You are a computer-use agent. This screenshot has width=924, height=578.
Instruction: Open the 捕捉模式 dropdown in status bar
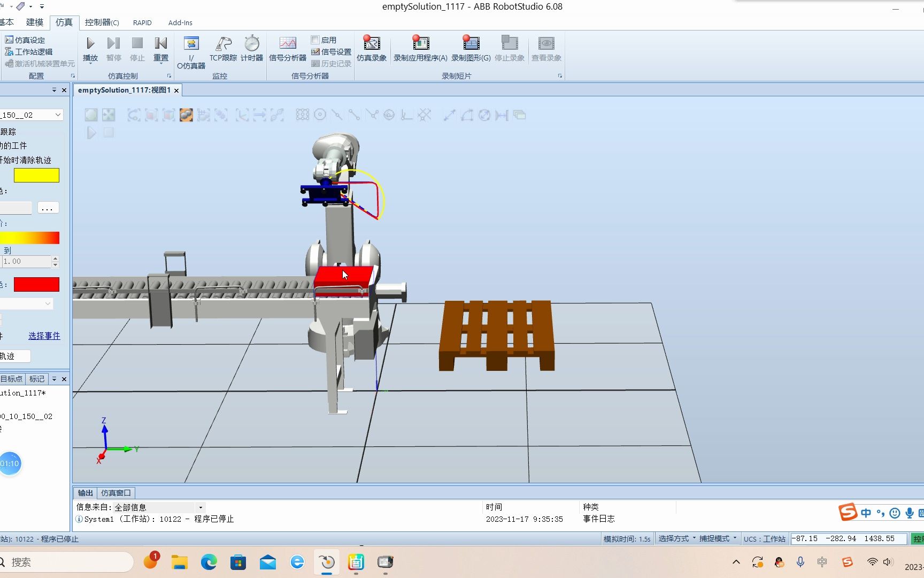(x=718, y=538)
